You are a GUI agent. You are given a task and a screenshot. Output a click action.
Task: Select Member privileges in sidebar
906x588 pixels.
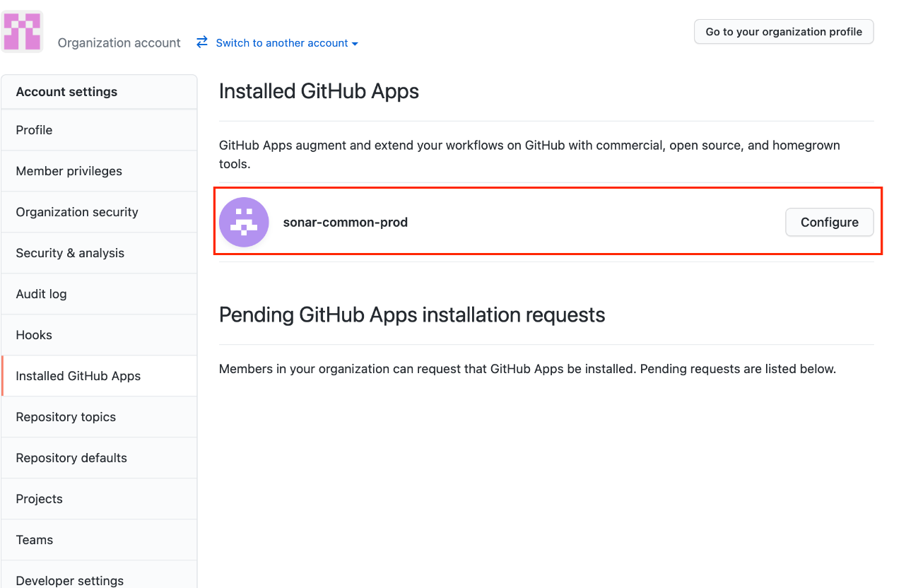[x=69, y=171]
